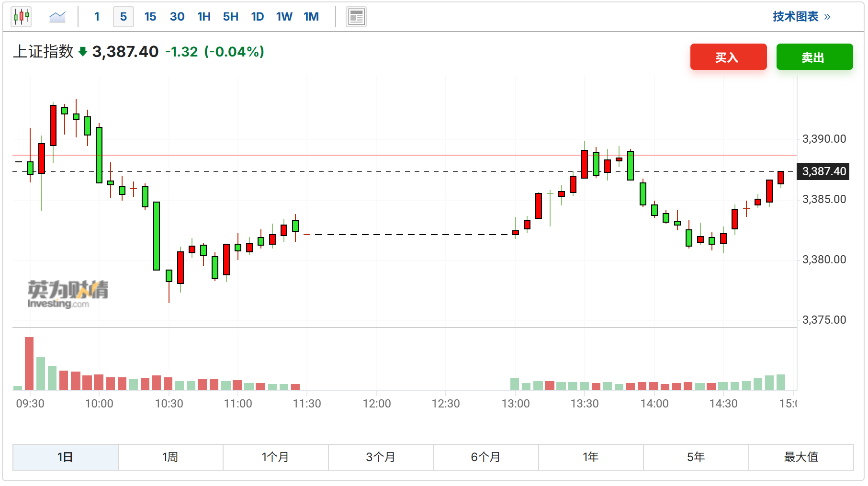Screen dimensions: 868x486
Task: Select the 5H interval
Action: click(x=231, y=17)
